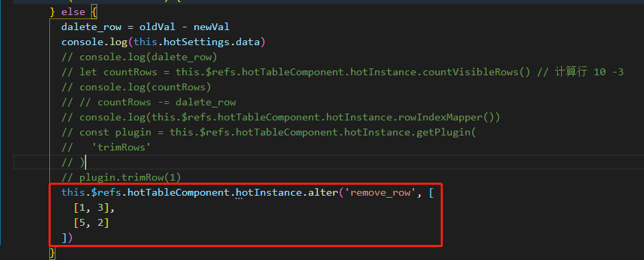Click the 'remove_row' string literal

tap(381, 193)
